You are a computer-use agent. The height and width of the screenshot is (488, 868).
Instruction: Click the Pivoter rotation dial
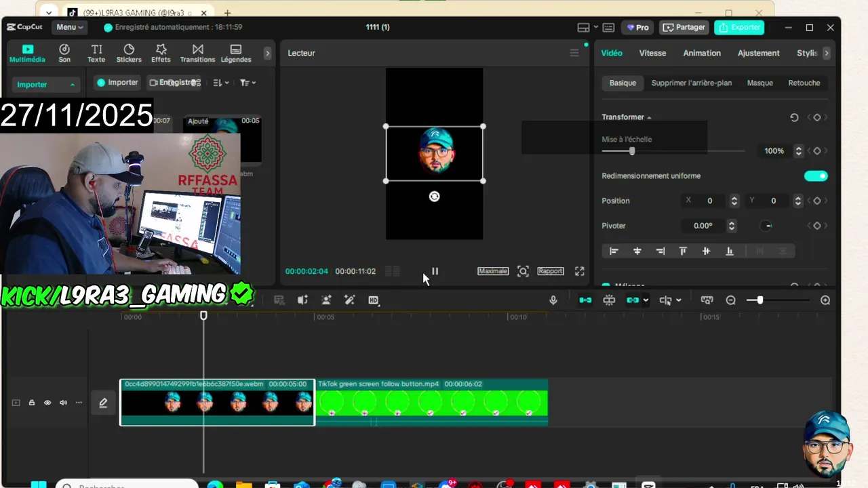point(767,226)
